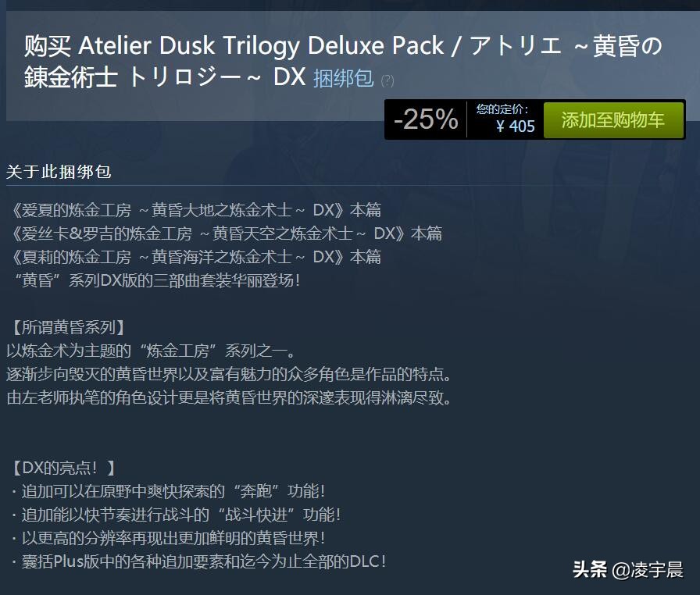Click the 囊括Plus版 DLC bullet line

(x=199, y=561)
